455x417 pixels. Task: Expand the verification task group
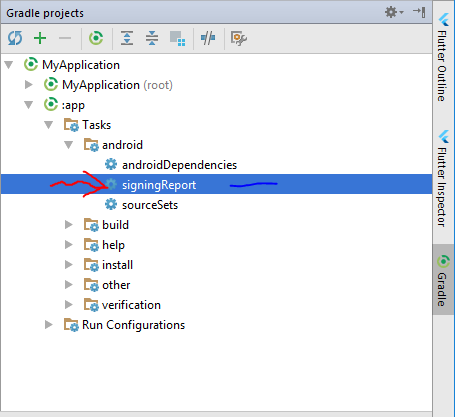[x=69, y=305]
